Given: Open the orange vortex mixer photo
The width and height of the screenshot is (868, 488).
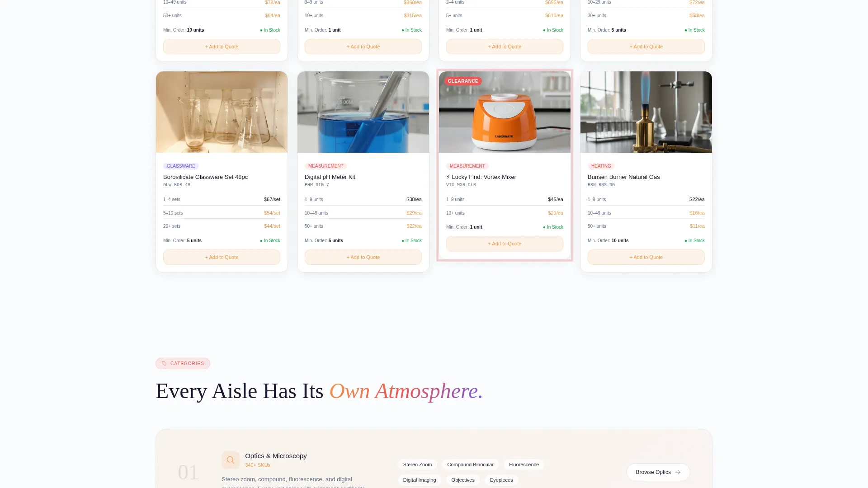Looking at the screenshot, I should coord(505,112).
